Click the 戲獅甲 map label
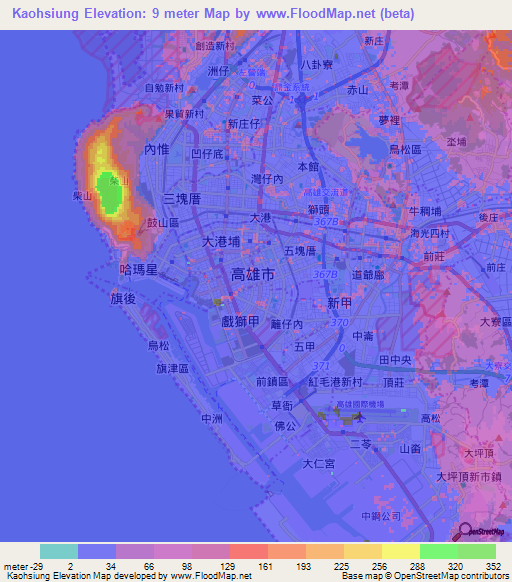Screen dimensions: 512x582 pos(240,321)
